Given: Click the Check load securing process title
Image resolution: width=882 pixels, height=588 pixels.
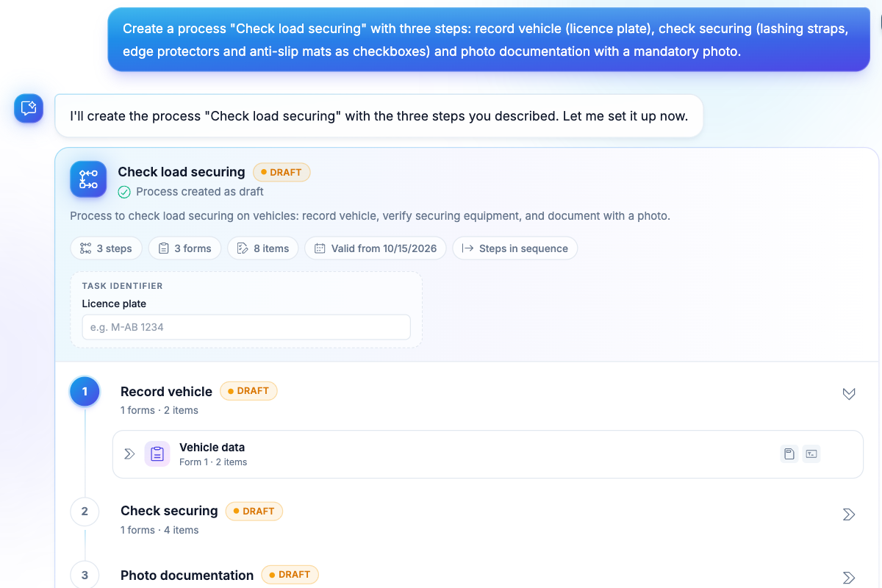Looking at the screenshot, I should point(182,172).
